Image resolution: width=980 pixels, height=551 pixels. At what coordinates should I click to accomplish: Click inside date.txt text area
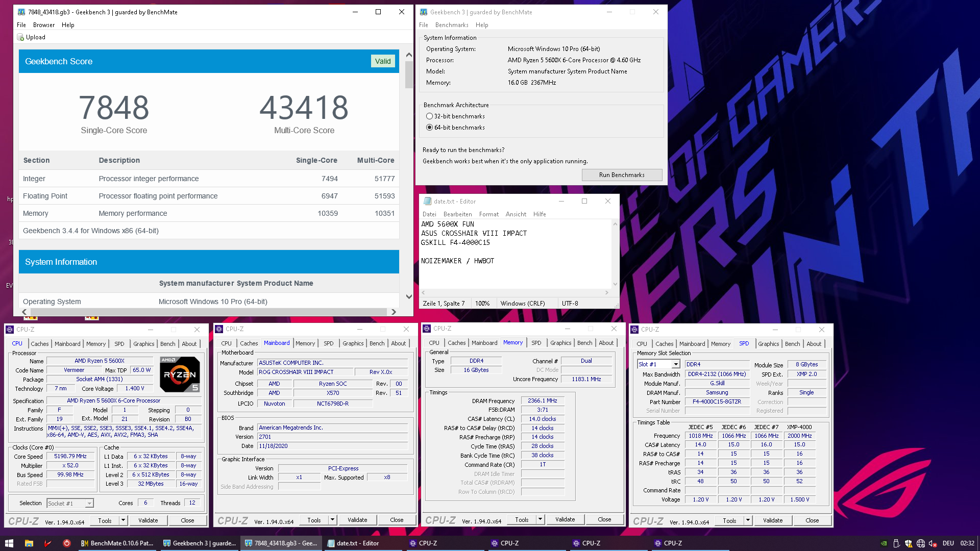point(515,255)
